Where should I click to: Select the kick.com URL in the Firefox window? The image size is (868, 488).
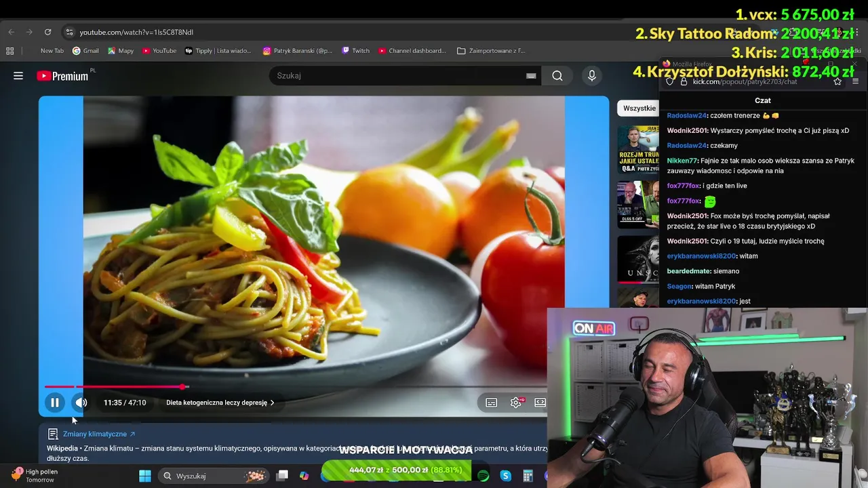point(745,81)
